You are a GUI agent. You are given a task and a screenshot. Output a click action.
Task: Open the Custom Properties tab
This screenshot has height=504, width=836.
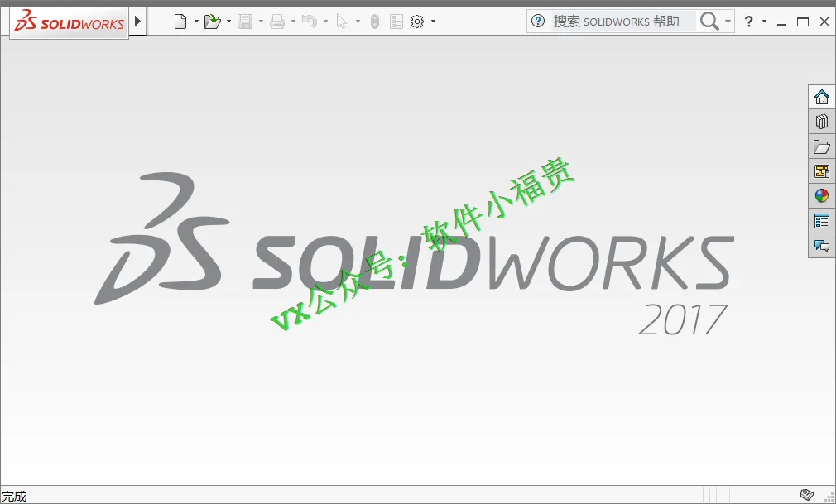tap(822, 221)
